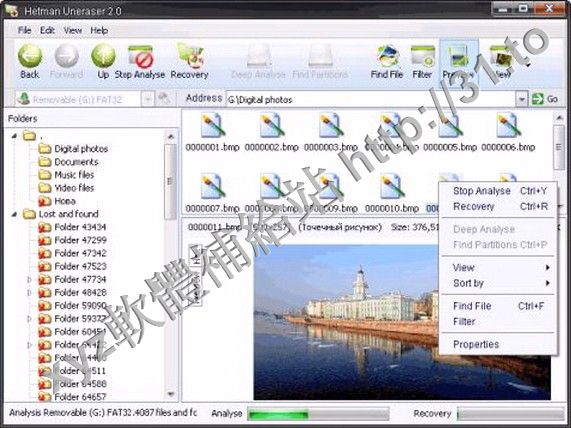The image size is (571, 428).
Task: Select file 0000006.bmp icon
Action: (x=508, y=126)
